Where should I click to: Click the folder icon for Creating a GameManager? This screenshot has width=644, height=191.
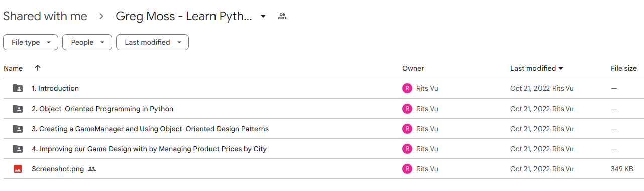coord(18,129)
